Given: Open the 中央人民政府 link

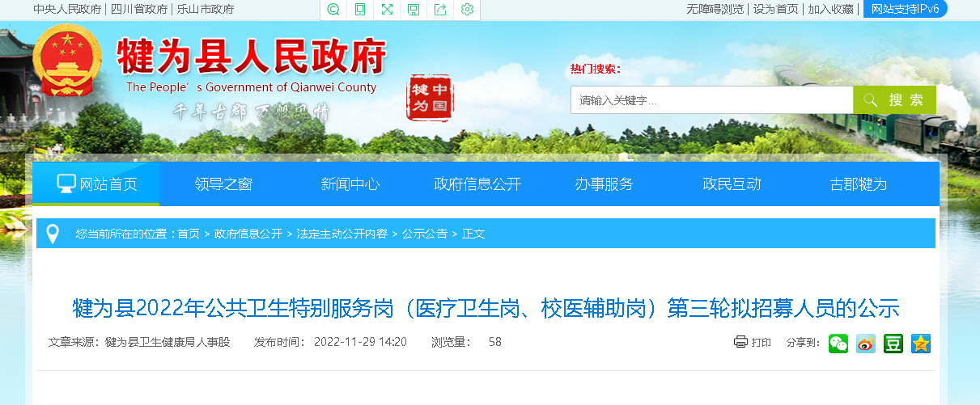Looking at the screenshot, I should [x=68, y=9].
